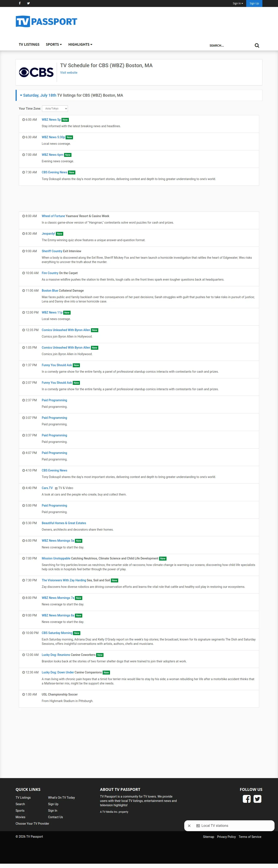Screen dimensions: 278x868
Task: Open the WBZ News 5:30p listing
Action: 53,137
